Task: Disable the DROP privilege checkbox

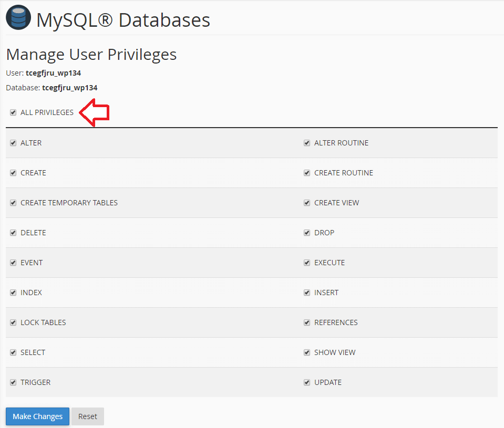Action: click(307, 233)
